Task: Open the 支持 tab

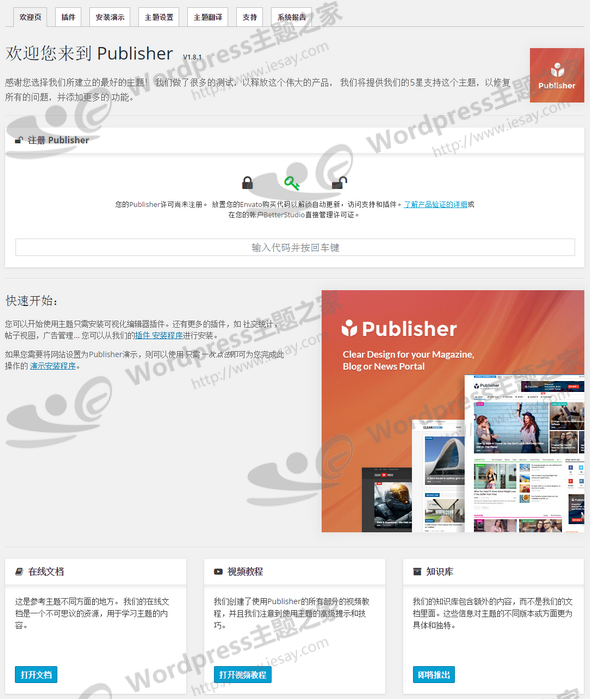Action: pos(249,17)
